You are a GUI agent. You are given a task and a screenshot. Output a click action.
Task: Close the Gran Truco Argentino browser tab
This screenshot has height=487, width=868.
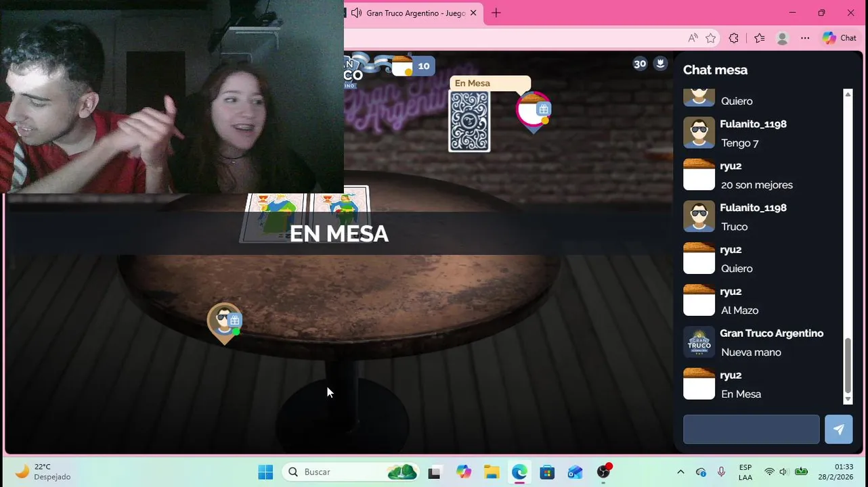click(x=473, y=13)
